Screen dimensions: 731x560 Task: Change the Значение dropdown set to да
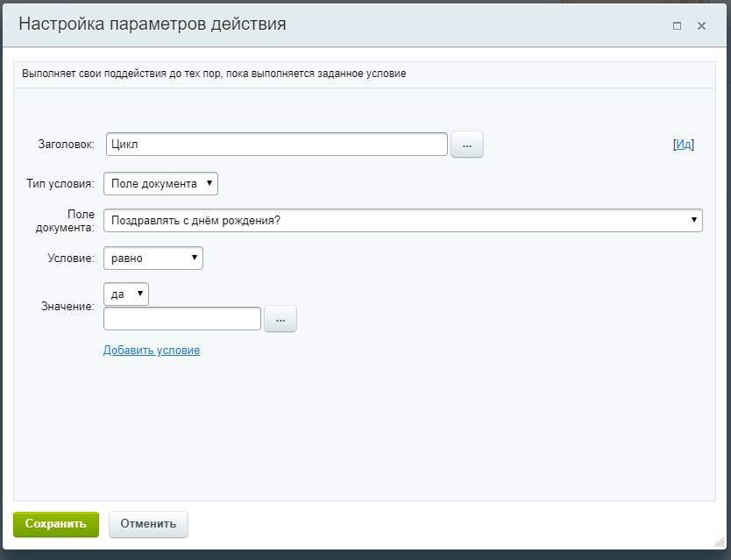[126, 294]
